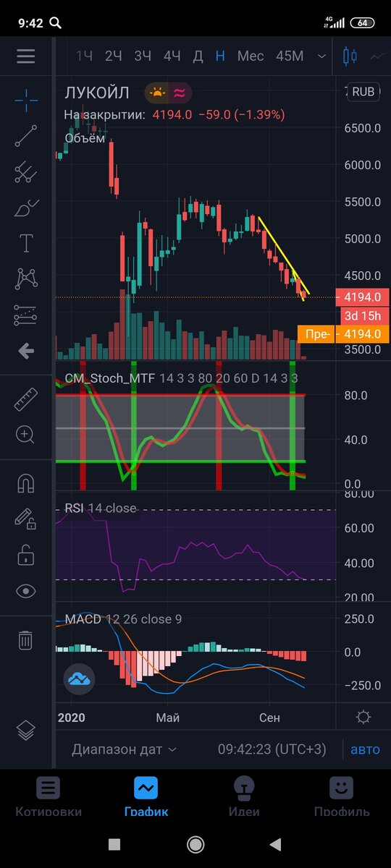The height and width of the screenshot is (868, 391).
Task: Switch to the Н weekly timeframe
Action: click(x=220, y=56)
